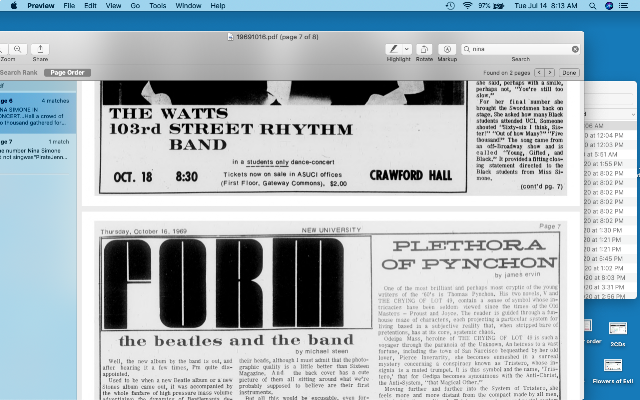640x400 pixels.
Task: Open the Tools menu
Action: click(158, 6)
